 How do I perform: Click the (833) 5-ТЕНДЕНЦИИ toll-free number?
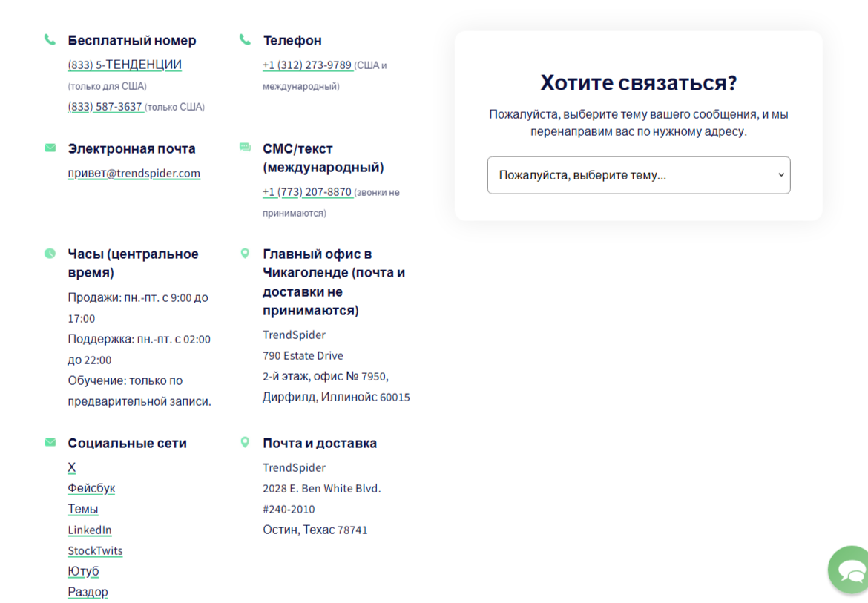(x=125, y=65)
